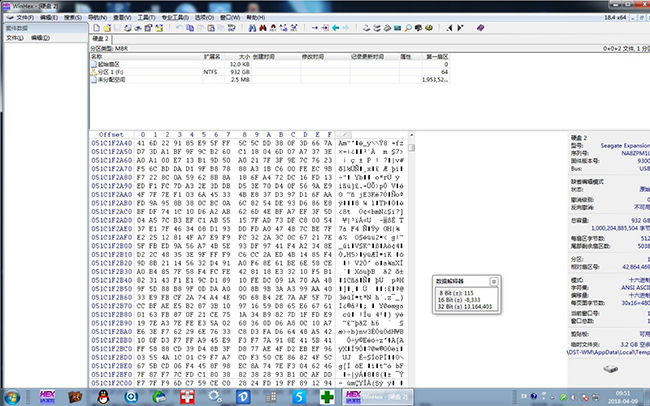This screenshot has width=650, height=406.
Task: Open the 编辑(E) menu
Action: [49, 17]
